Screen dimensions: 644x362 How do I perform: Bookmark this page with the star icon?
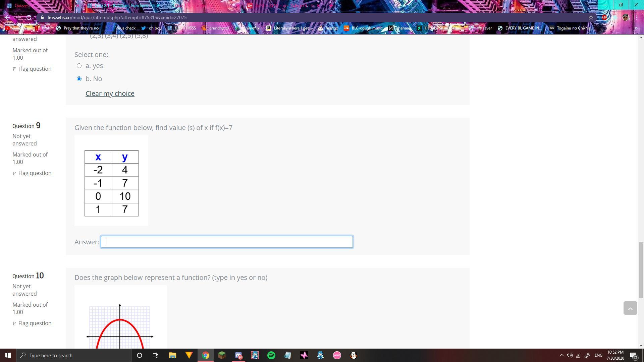591,17
